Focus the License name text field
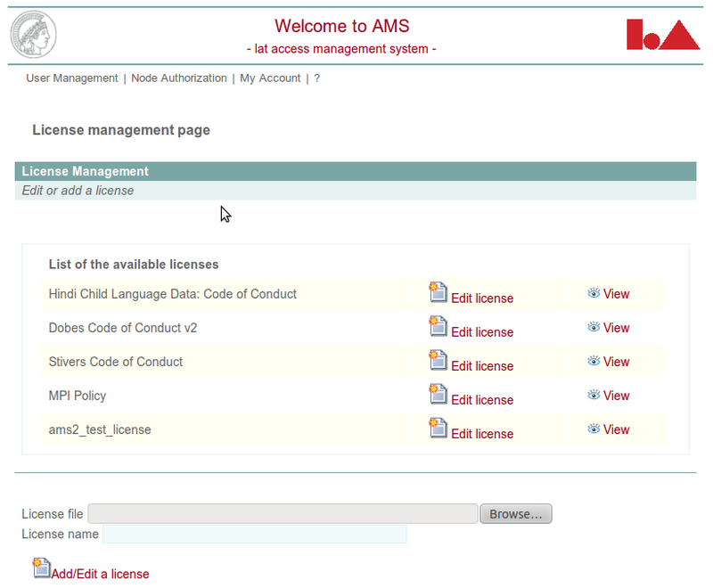The image size is (713, 588). tap(255, 535)
